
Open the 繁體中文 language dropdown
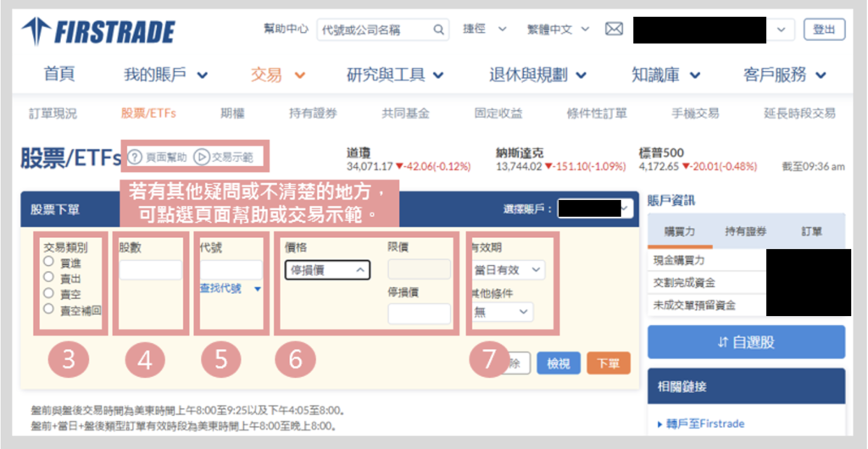coord(558,30)
